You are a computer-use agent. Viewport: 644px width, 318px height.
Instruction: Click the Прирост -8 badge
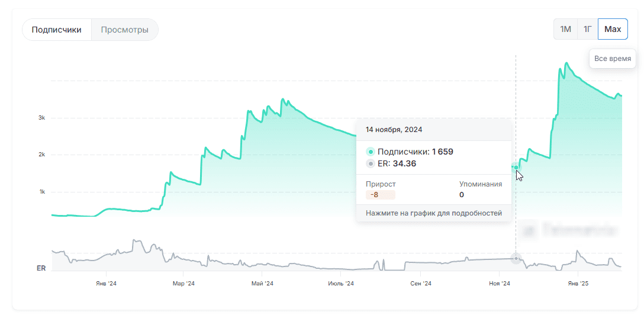pos(380,195)
